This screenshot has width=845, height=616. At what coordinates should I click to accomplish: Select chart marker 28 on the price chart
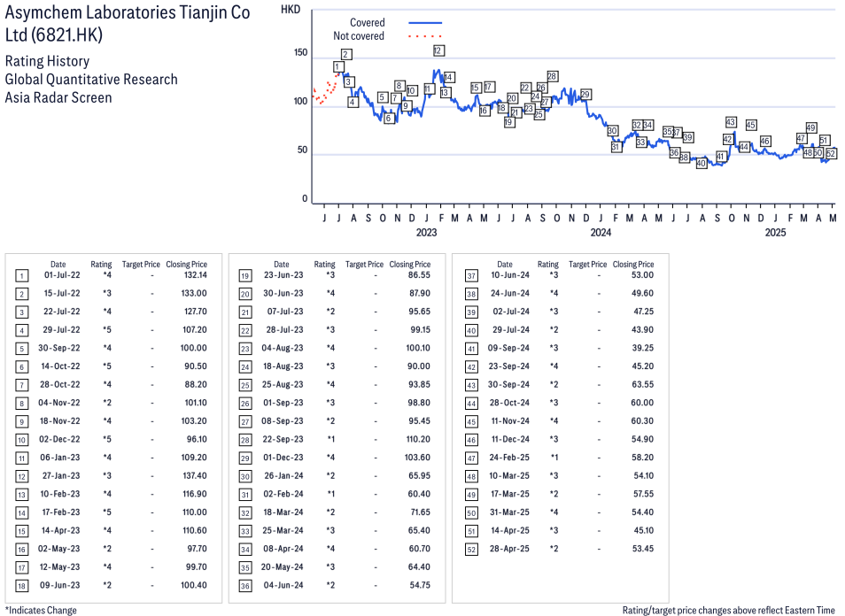coord(552,76)
